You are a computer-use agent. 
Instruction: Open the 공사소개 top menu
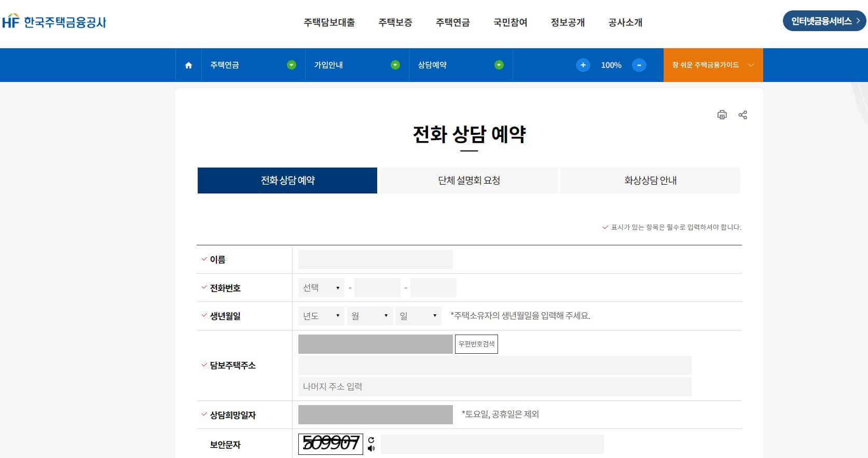[x=625, y=22]
